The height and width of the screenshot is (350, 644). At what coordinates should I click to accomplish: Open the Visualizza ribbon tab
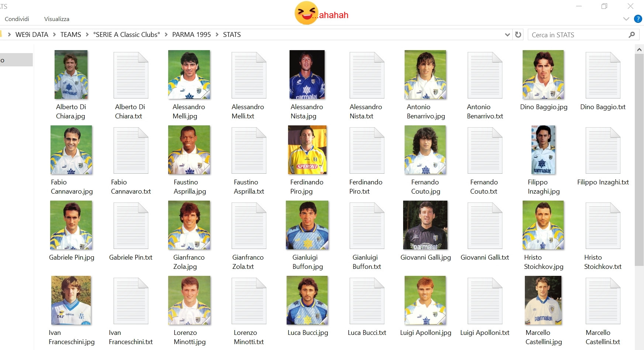(57, 19)
